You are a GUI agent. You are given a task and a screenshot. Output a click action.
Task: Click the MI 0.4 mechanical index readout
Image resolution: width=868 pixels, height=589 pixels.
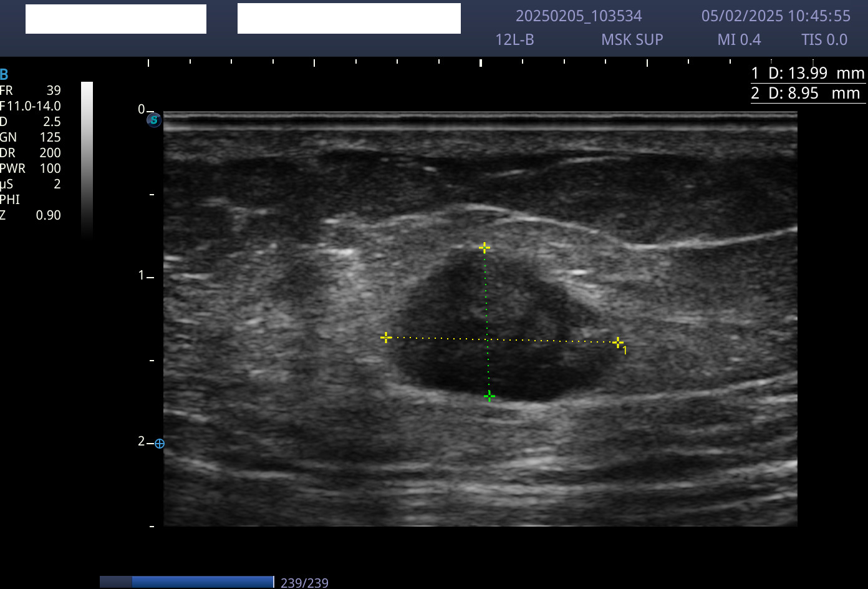pos(739,40)
